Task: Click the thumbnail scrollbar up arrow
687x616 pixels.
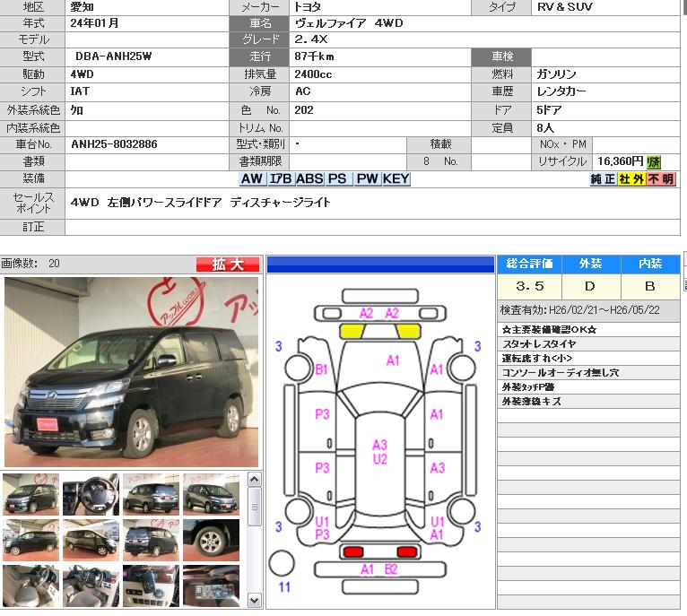Action: click(x=254, y=480)
